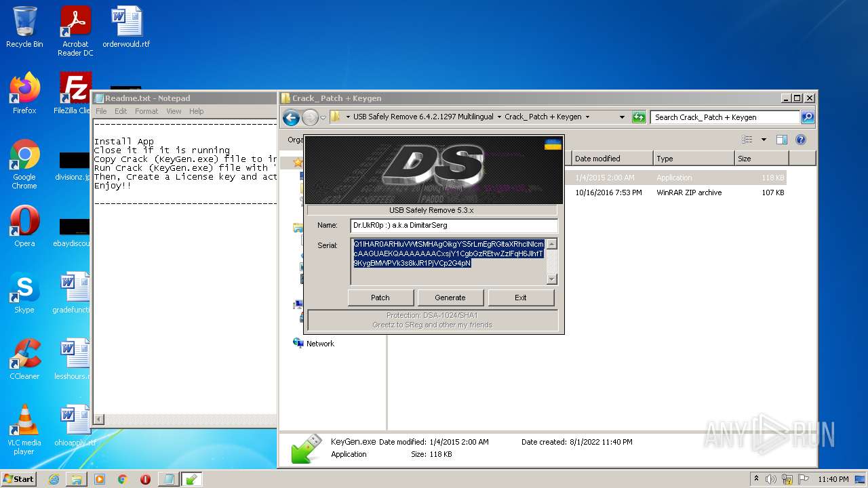Change view using the Explorer views icon
The width and height of the screenshot is (868, 488).
tap(747, 140)
